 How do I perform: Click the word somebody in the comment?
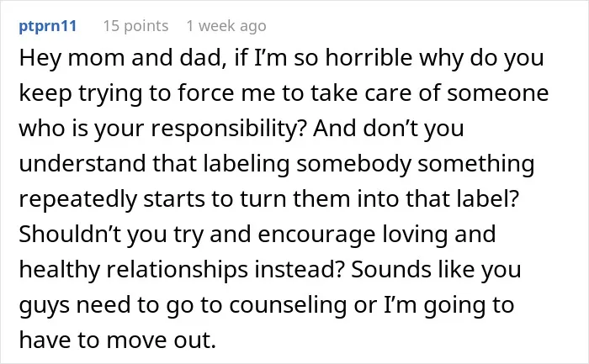click(353, 165)
